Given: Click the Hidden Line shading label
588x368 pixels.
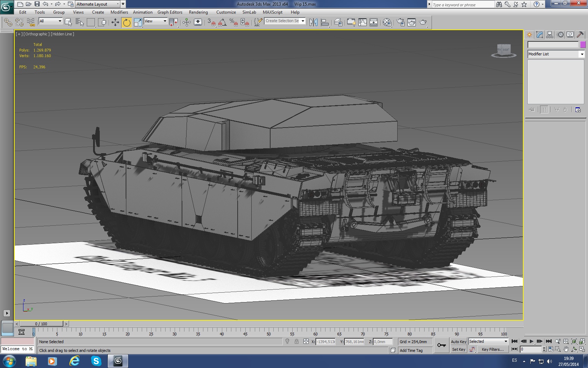Looking at the screenshot, I should point(62,34).
